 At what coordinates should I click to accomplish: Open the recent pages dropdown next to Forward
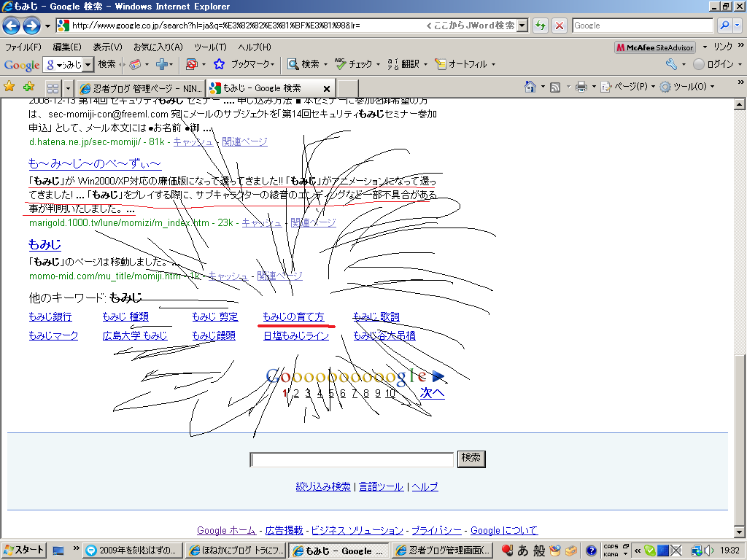pos(47,26)
